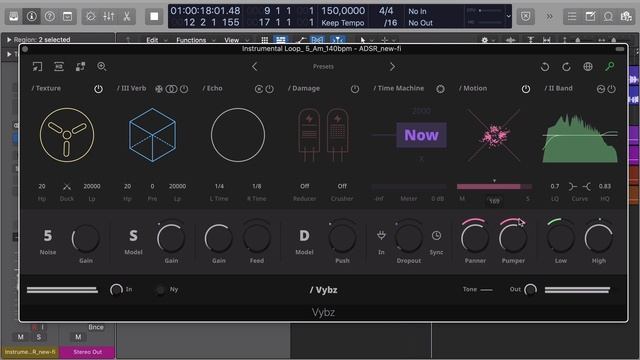The width and height of the screenshot is (640, 360).
Task: Open Logic scissors editors icon
Action: [127, 16]
